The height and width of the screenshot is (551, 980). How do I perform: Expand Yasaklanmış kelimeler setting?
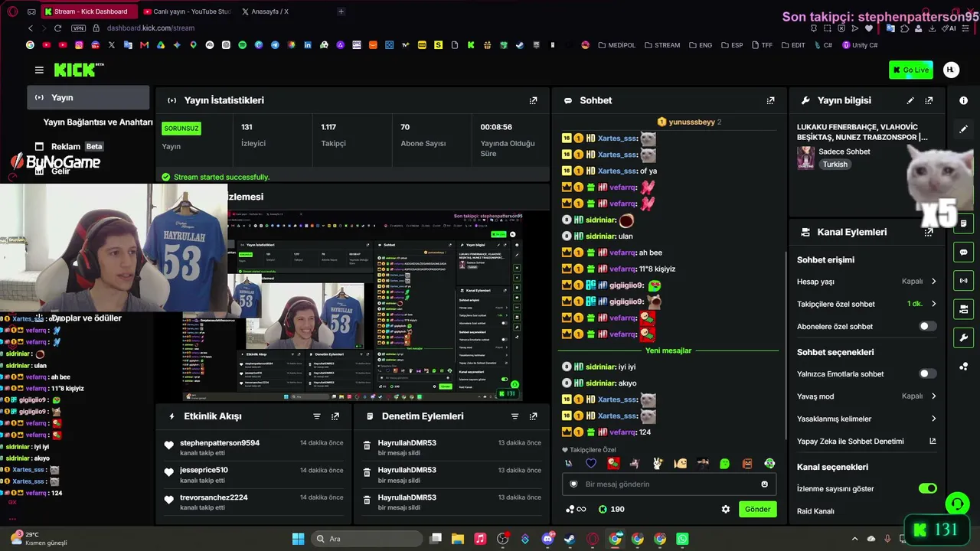pyautogui.click(x=867, y=419)
